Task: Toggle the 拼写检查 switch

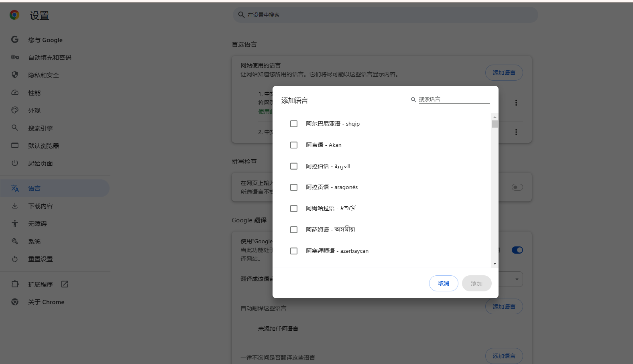Action: coord(517,187)
